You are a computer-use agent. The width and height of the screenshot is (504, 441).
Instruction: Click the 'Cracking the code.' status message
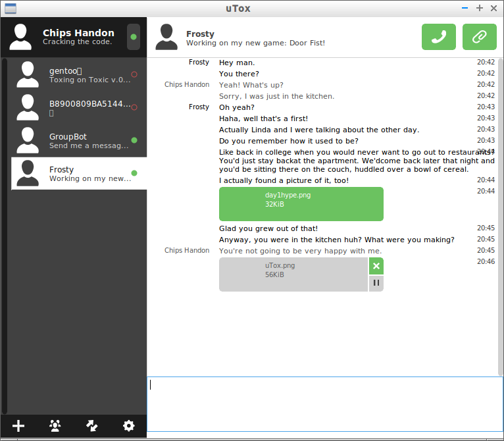tap(78, 42)
